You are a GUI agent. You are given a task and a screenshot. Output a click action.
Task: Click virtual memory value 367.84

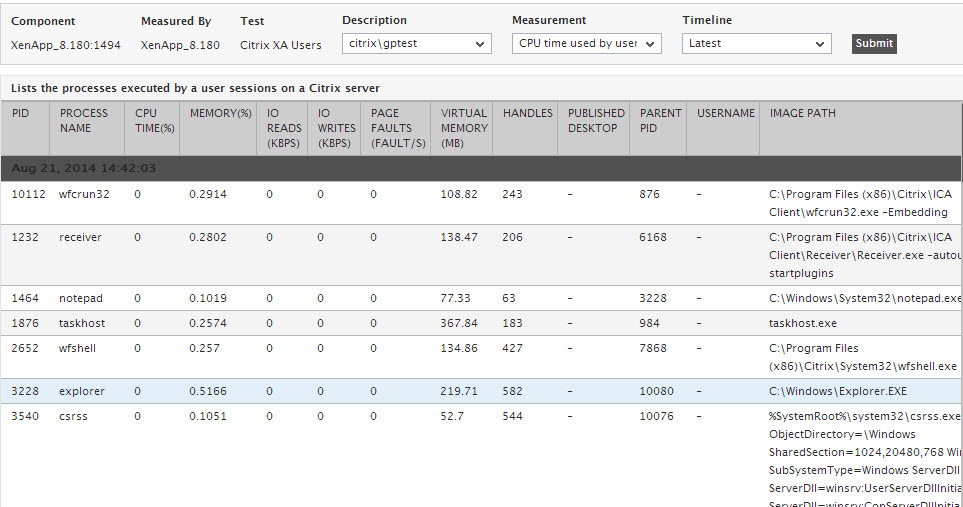[459, 323]
